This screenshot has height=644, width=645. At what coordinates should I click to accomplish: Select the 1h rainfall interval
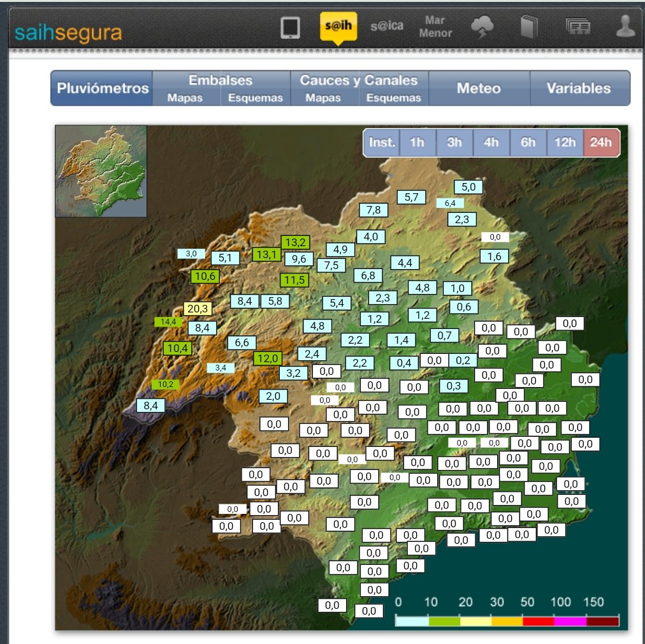coord(417,142)
